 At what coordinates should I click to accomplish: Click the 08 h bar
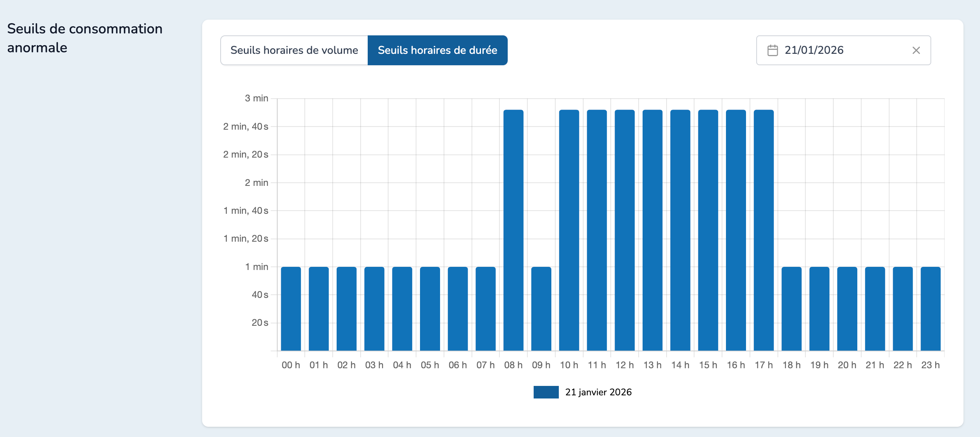(x=513, y=230)
